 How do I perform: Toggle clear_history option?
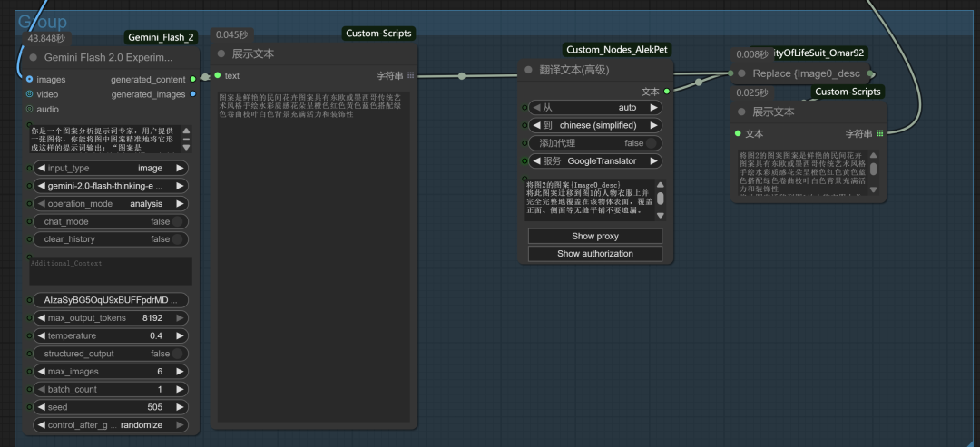click(178, 239)
